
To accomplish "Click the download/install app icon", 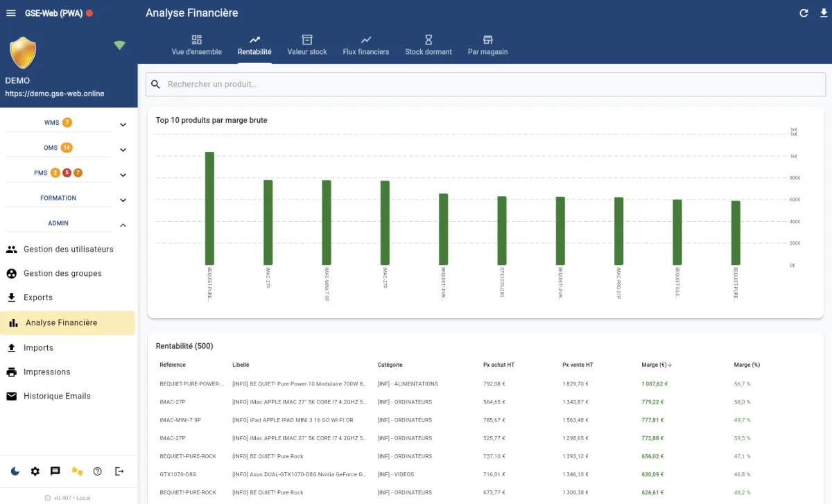I will coord(823,12).
